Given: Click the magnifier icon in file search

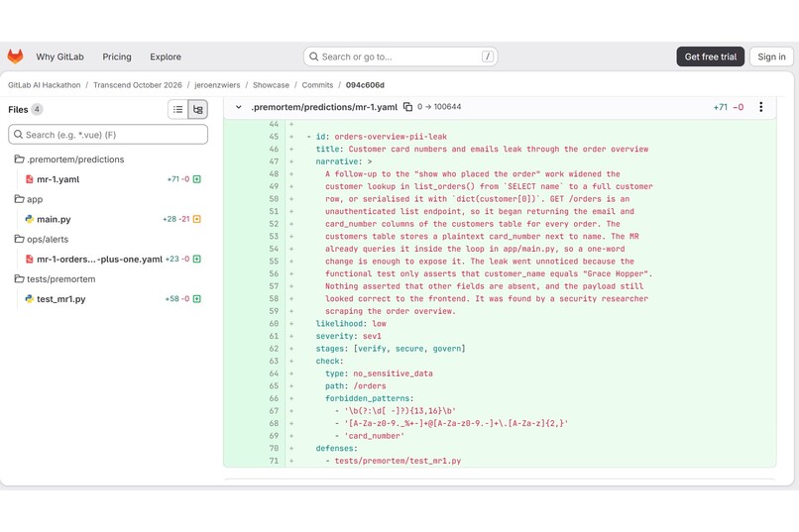Looking at the screenshot, I should [x=19, y=135].
